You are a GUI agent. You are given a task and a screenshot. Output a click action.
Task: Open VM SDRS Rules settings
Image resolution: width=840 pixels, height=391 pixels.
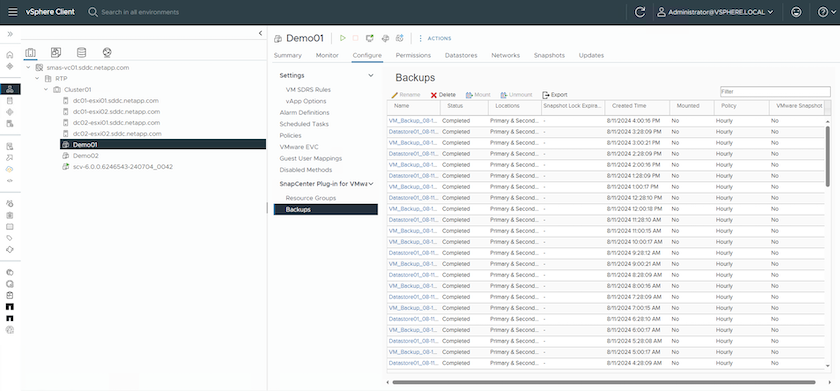tap(308, 89)
